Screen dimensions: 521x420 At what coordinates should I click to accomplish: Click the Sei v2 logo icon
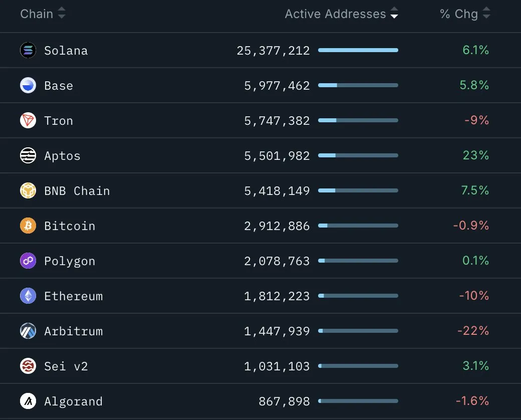point(28,366)
